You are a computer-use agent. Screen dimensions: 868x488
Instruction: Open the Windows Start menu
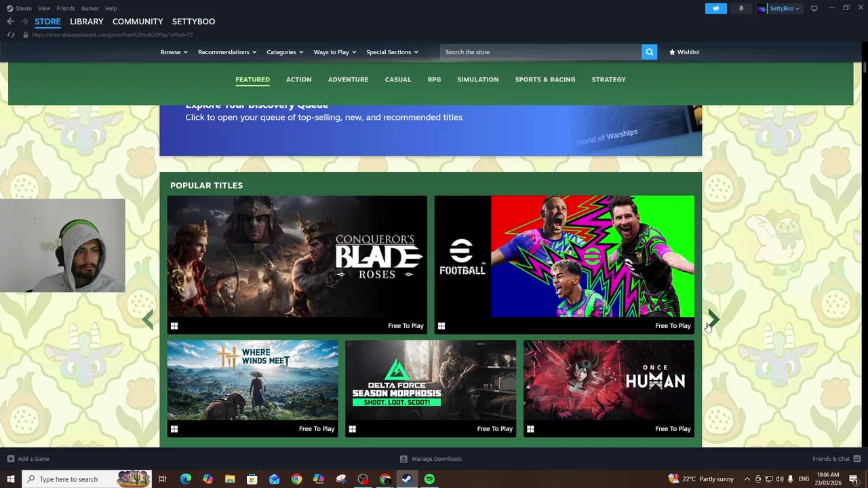tap(10, 479)
